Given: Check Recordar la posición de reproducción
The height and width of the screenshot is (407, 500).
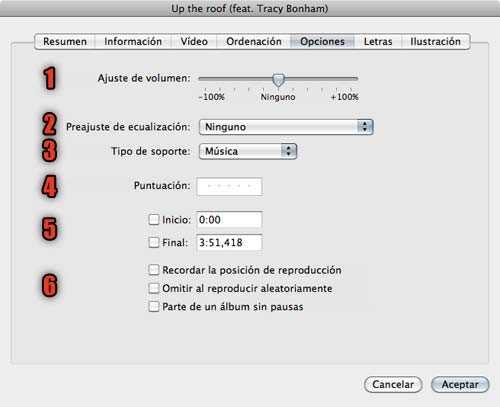Looking at the screenshot, I should coord(154,270).
